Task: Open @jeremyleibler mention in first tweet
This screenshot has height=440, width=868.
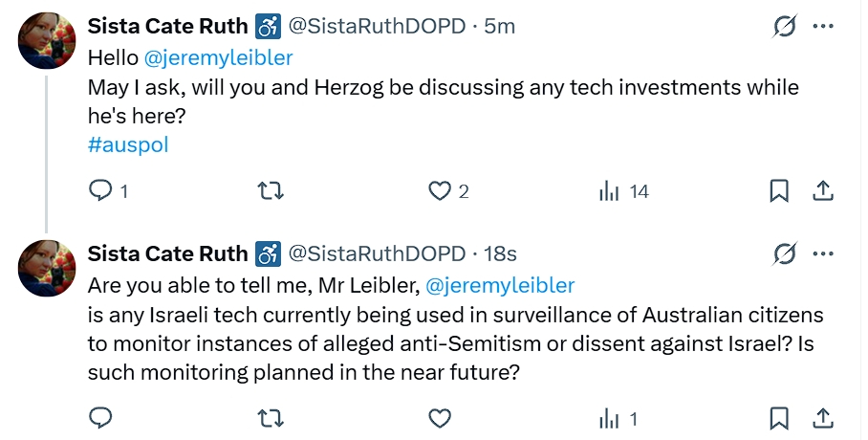Action: 218,57
